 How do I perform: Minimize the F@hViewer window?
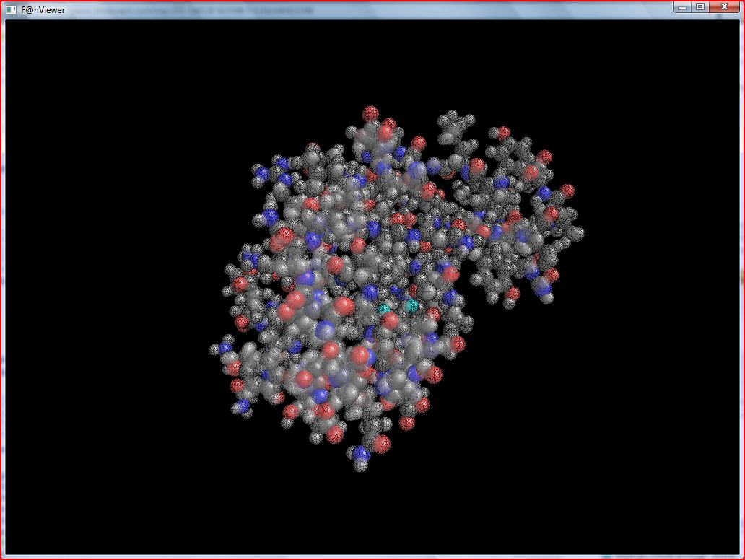681,6
